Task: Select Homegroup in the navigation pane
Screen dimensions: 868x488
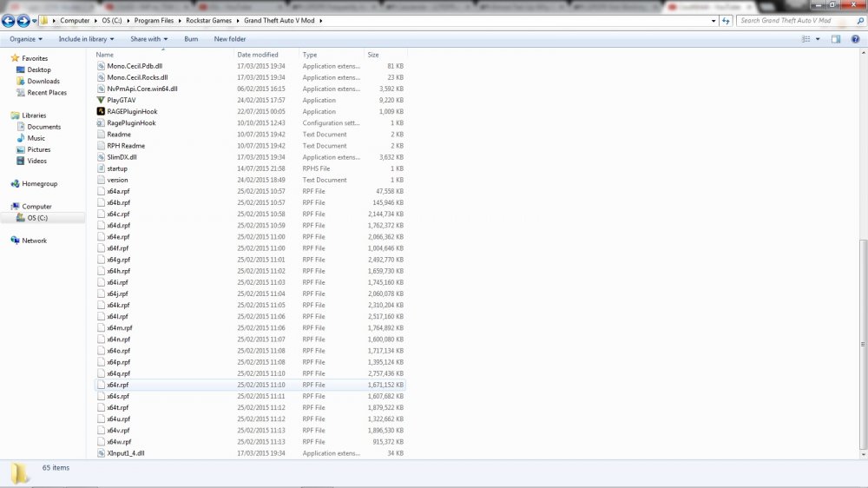Action: pyautogui.click(x=39, y=183)
